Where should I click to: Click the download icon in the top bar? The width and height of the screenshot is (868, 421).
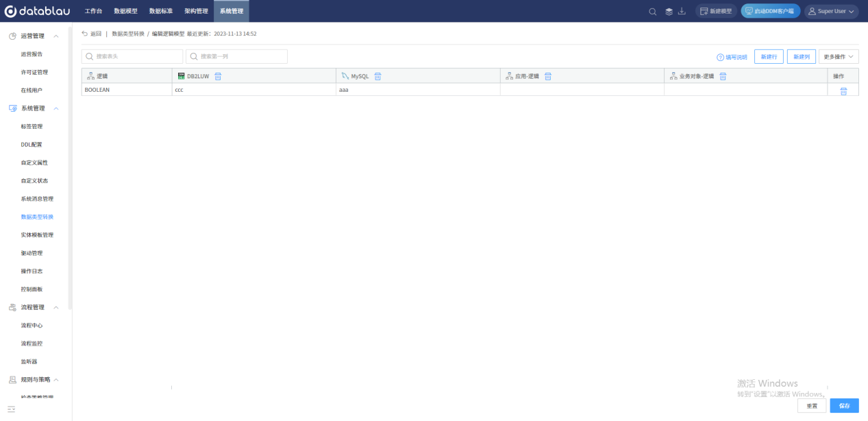tap(682, 11)
